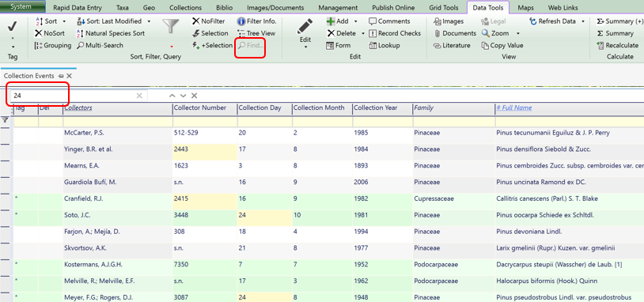Open Filter Info.
This screenshot has height=302, width=644.
tap(256, 21)
